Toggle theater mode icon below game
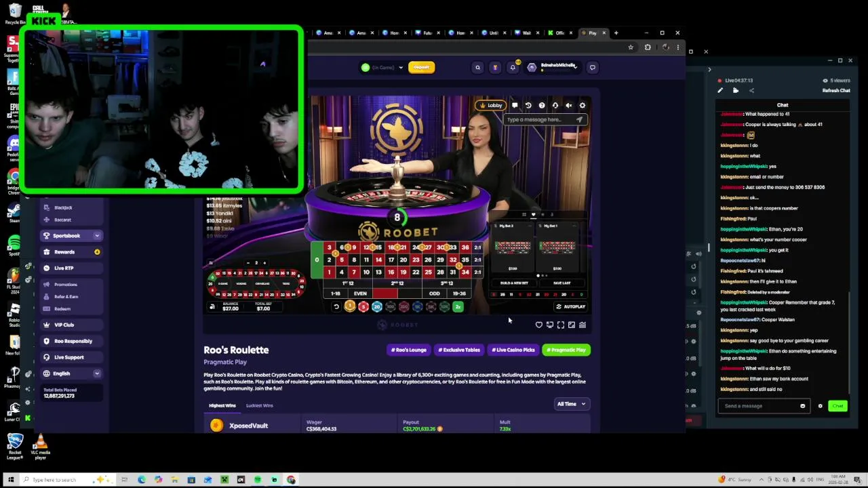Screen dimensions: 868x488 (x=572, y=325)
